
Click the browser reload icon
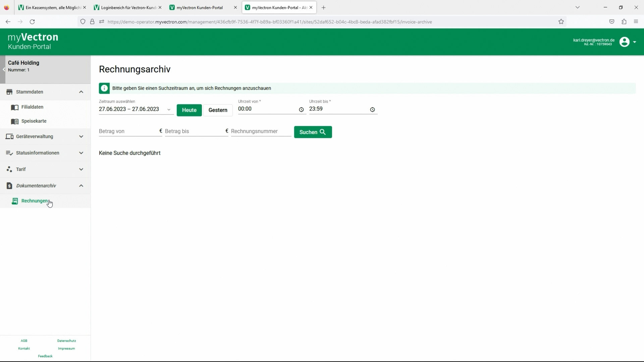(32, 22)
